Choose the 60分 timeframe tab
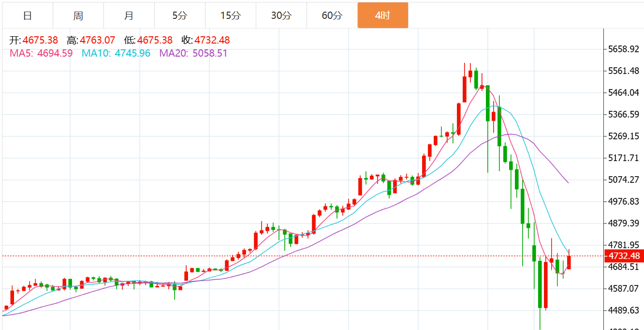 click(332, 15)
